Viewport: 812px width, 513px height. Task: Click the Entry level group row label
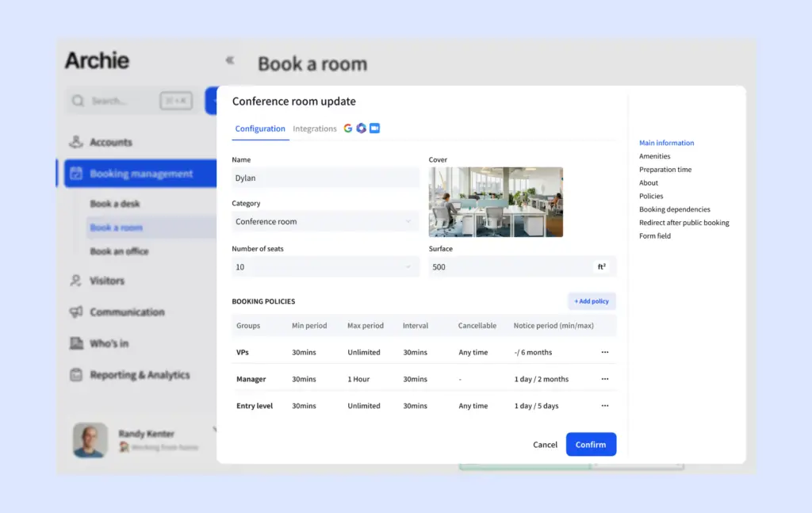coord(255,406)
